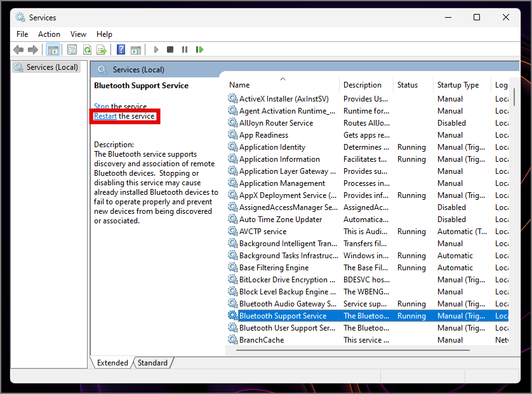Click the Export List toolbar icon
532x394 pixels.
102,50
